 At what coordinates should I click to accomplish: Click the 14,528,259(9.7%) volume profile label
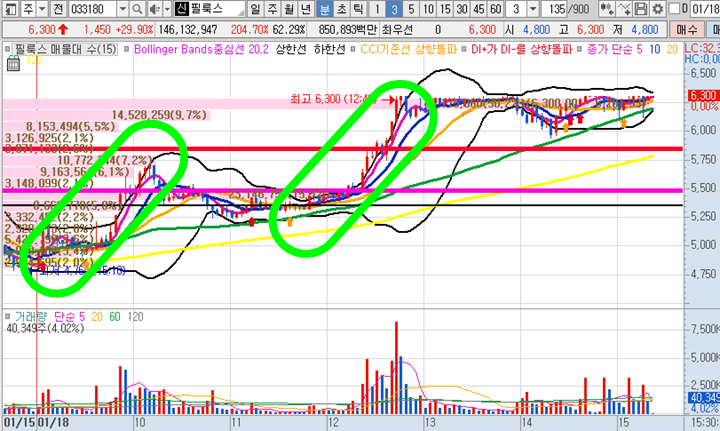pos(159,115)
